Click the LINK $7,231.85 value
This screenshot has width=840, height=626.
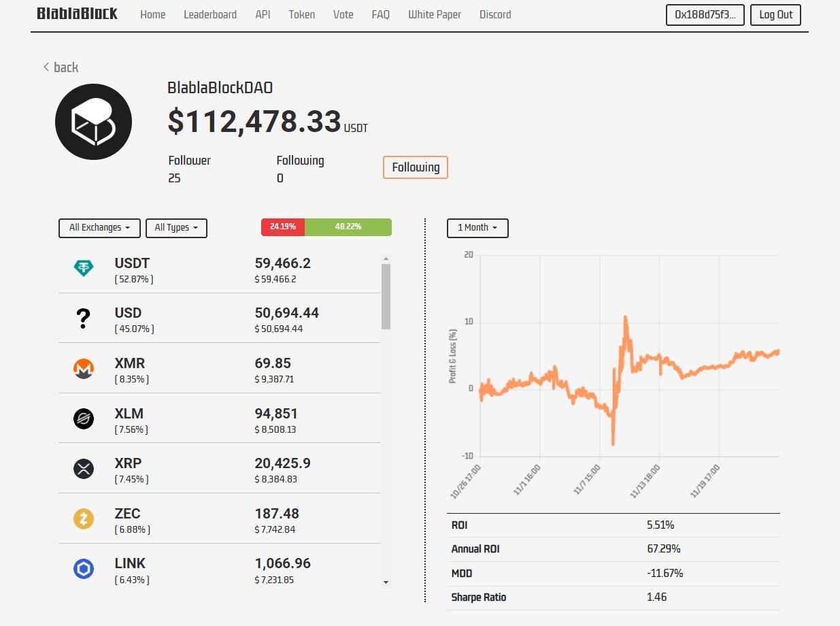(274, 580)
